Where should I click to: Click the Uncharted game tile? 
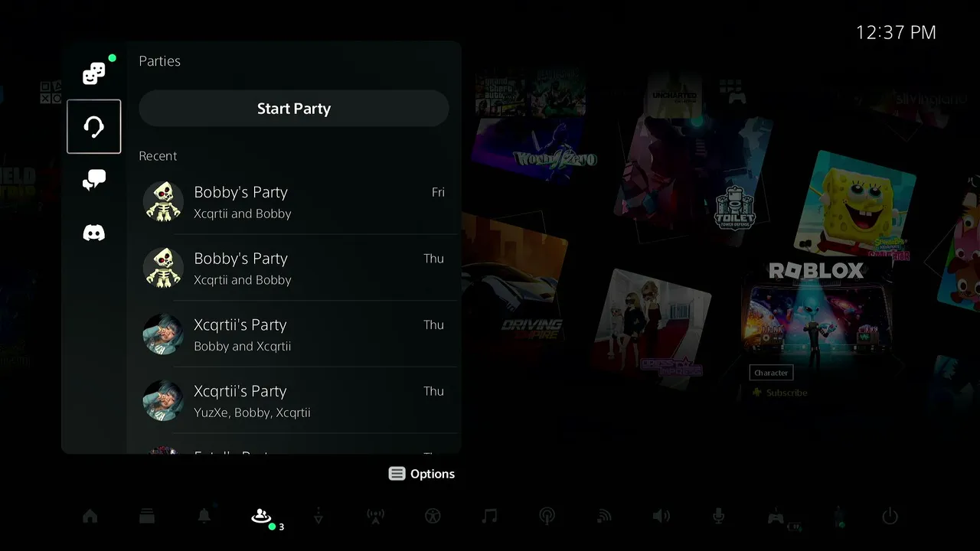click(674, 93)
